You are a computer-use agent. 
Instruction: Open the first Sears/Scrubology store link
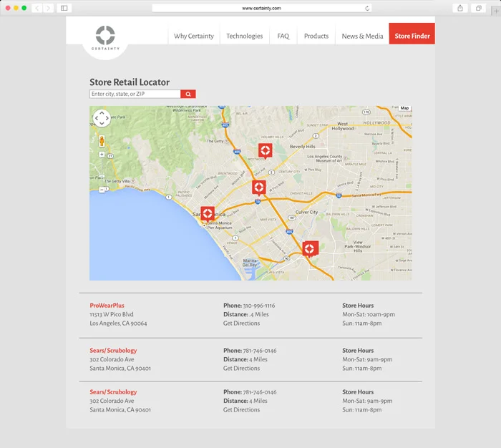tap(113, 351)
